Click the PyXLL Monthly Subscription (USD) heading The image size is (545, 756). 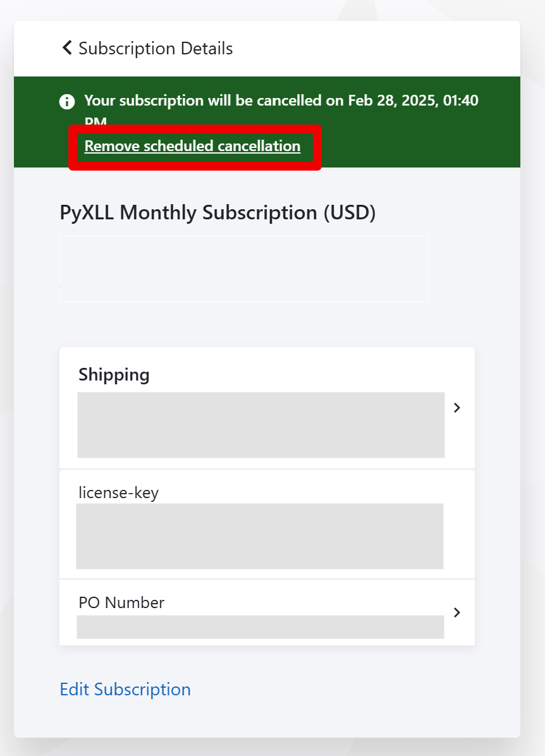tap(217, 212)
